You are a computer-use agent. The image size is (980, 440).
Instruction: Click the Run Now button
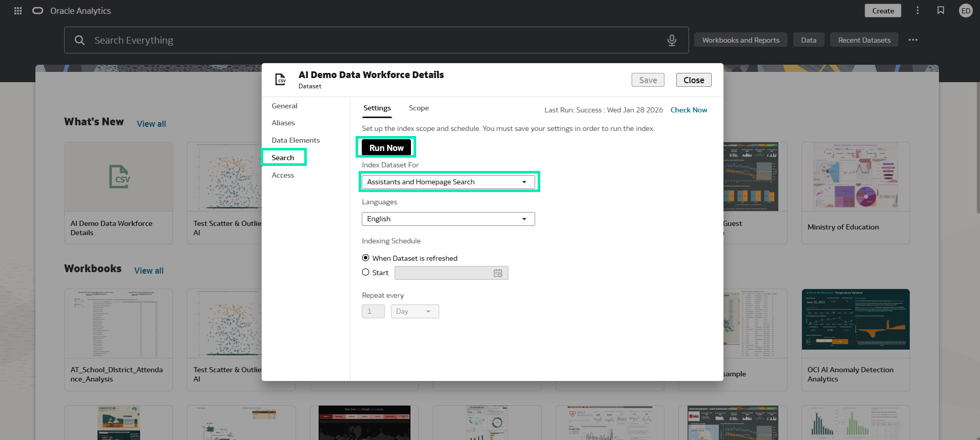[386, 148]
